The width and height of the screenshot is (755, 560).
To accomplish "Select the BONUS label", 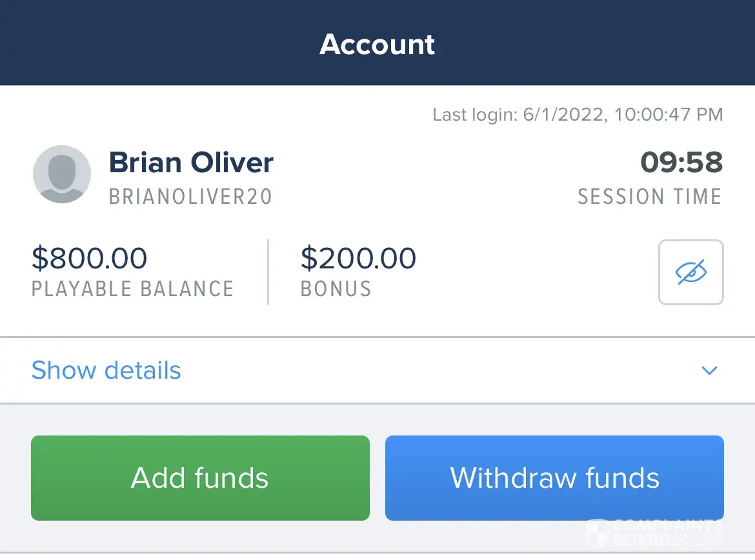I will pos(336,288).
